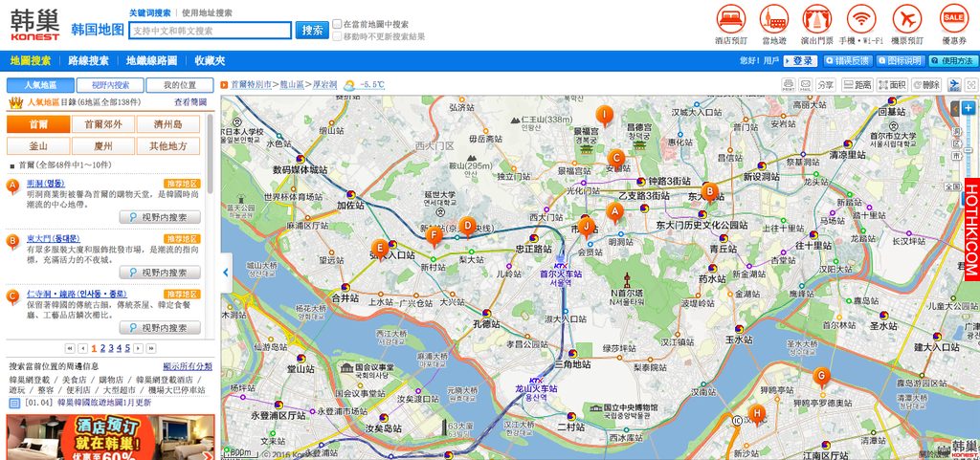980x460 pixels.
Task: Jump to first results page arrow
Action: coord(71,348)
